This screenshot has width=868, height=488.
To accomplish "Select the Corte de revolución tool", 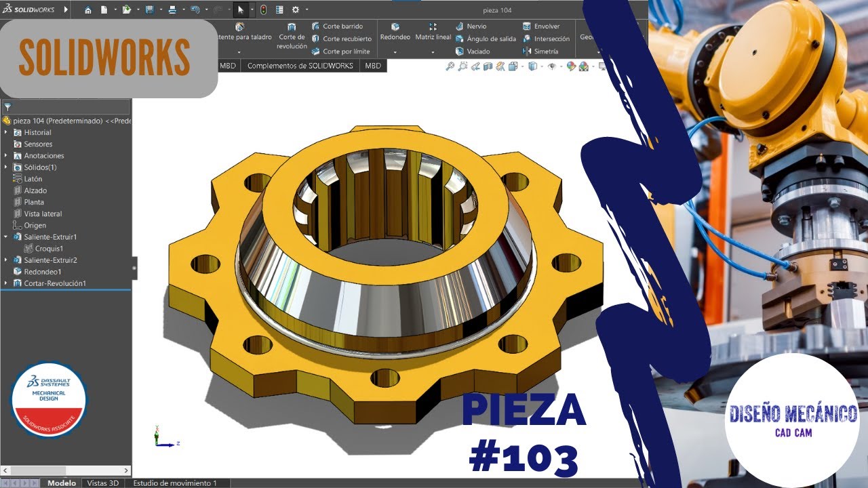I will click(292, 37).
